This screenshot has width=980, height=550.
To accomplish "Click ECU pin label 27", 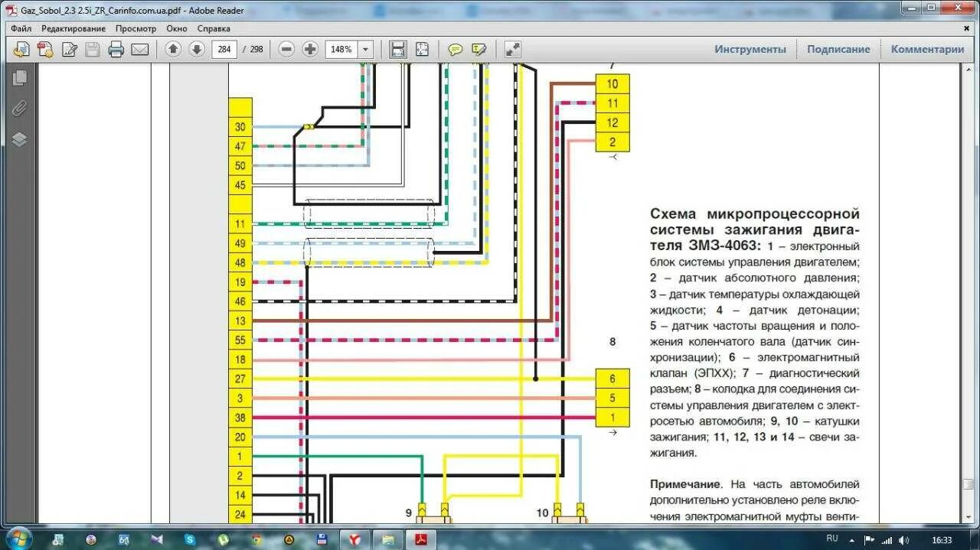I will point(240,379).
